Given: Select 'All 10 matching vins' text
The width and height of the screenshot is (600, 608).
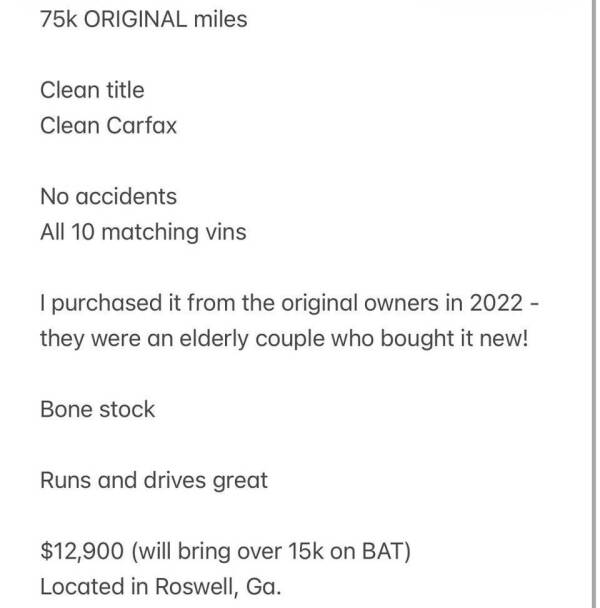Looking at the screenshot, I should click(x=143, y=232).
